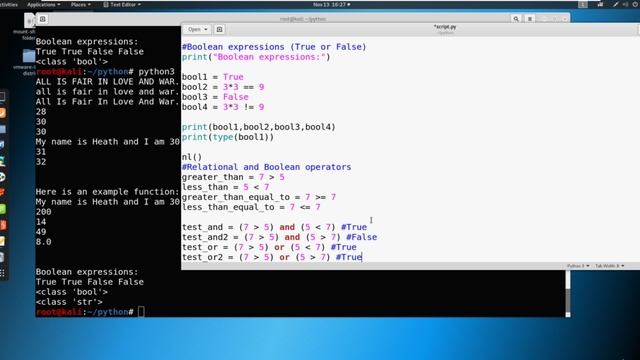Viewport: 640px width, 360px height.
Task: Click "<class 'str'>" output in terminal
Action: click(69, 302)
